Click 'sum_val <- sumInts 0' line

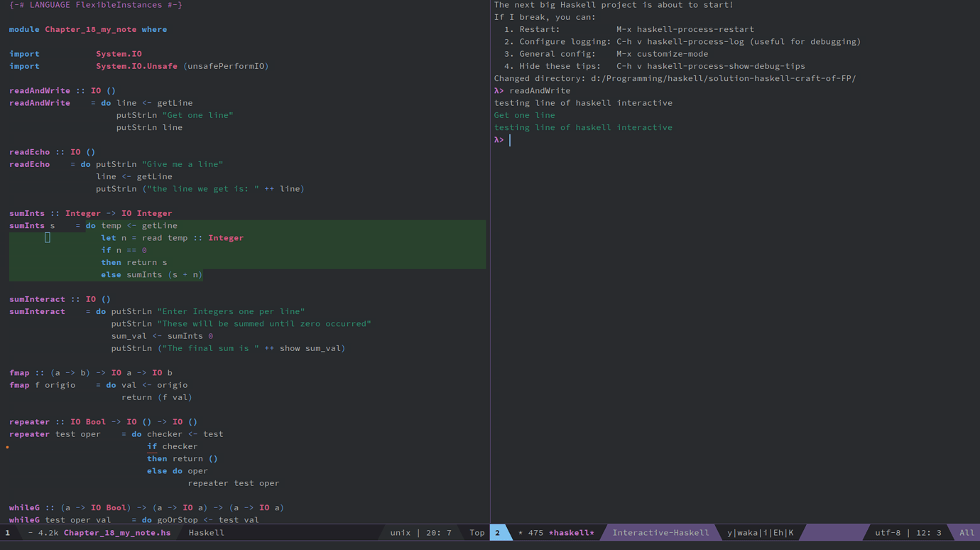tap(162, 336)
